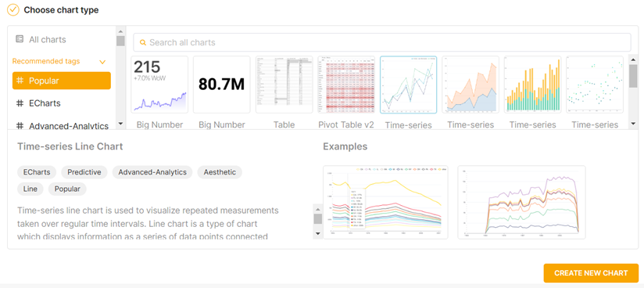Image resolution: width=644 pixels, height=288 pixels.
Task: Click the CREATE NEW CHART button
Action: point(591,273)
